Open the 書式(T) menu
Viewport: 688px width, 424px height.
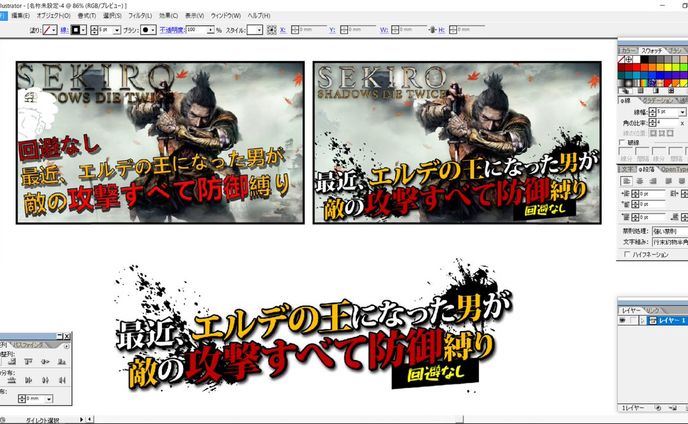pos(86,16)
